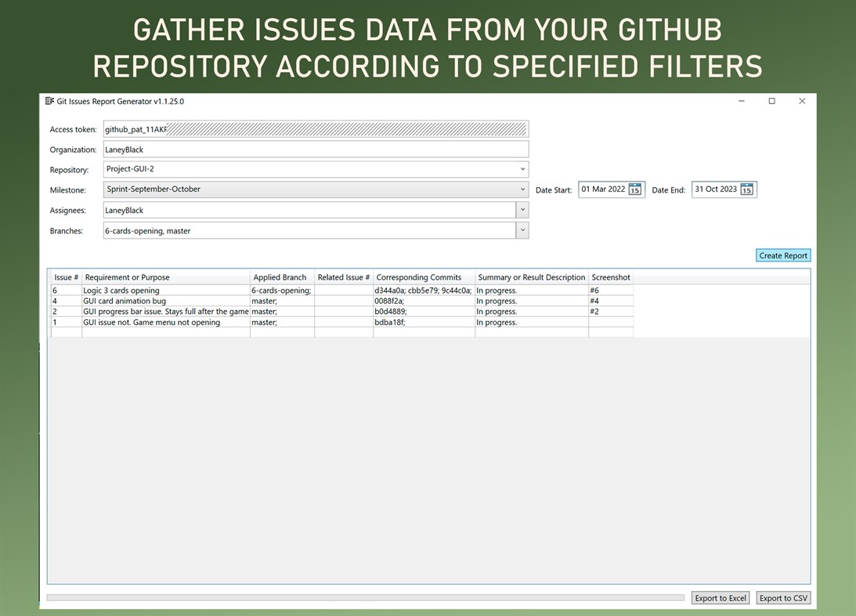Click the app icon in the title bar
The image size is (856, 616).
49,101
